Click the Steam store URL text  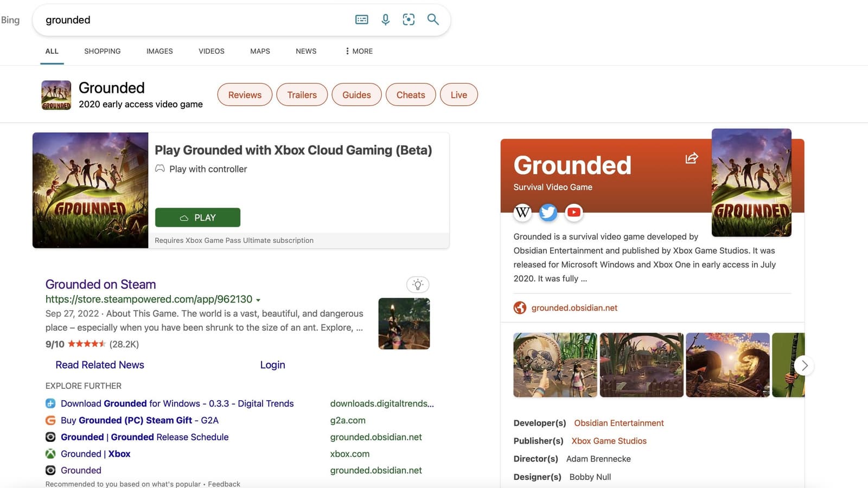(x=149, y=299)
